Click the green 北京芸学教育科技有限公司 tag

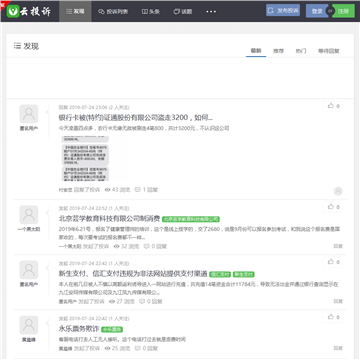click(191, 219)
